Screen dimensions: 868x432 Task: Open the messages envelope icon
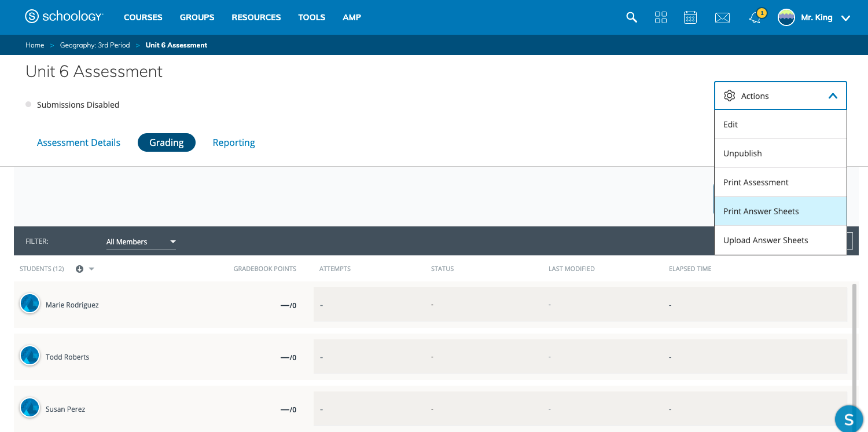722,18
